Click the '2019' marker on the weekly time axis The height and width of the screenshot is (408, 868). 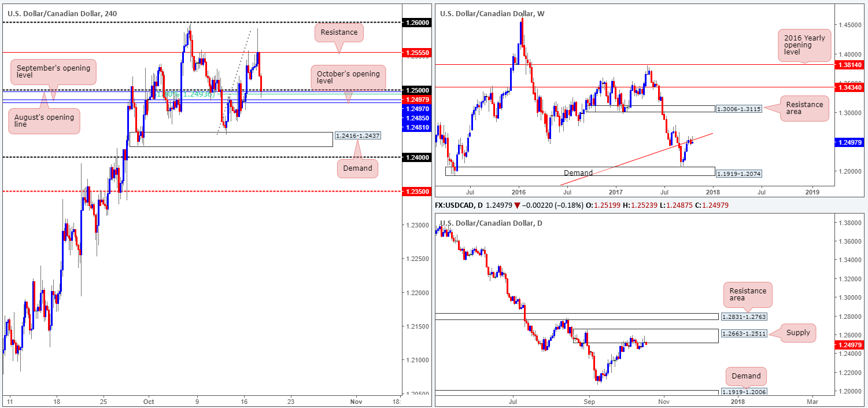812,191
